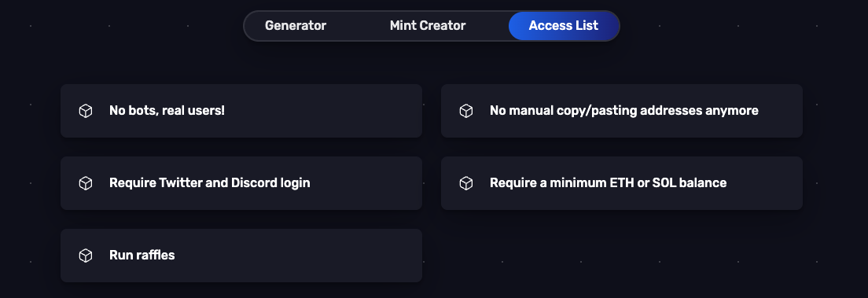Open the Mint Creator tab
The image size is (868, 298).
428,25
